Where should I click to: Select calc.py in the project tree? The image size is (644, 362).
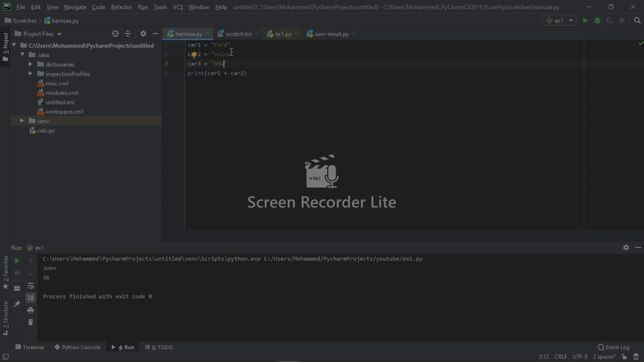coord(46,131)
